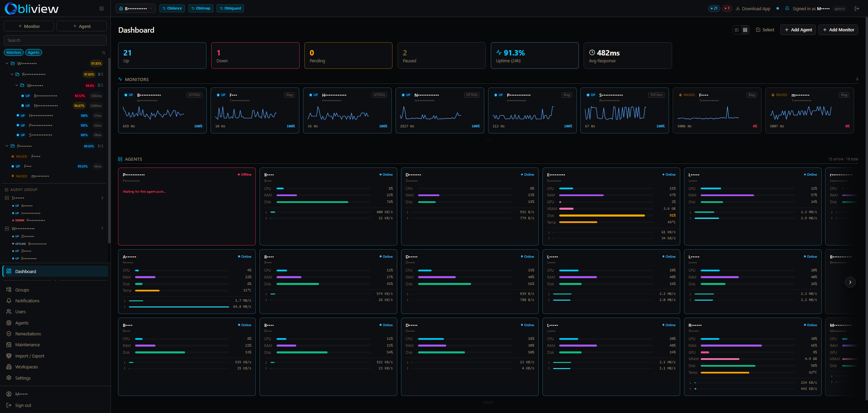Open the notifications bell

(787, 9)
